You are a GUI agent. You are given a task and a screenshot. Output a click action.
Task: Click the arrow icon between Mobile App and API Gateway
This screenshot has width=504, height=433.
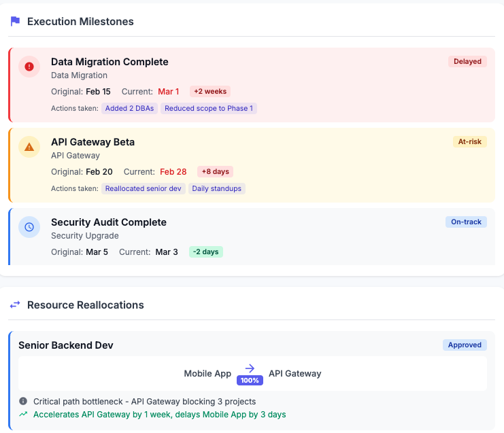(x=250, y=368)
